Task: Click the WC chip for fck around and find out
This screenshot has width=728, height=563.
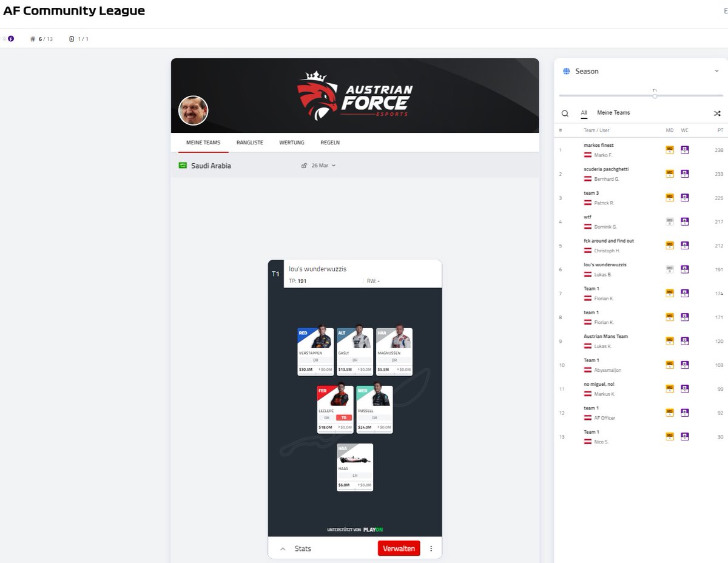Action: click(x=684, y=245)
